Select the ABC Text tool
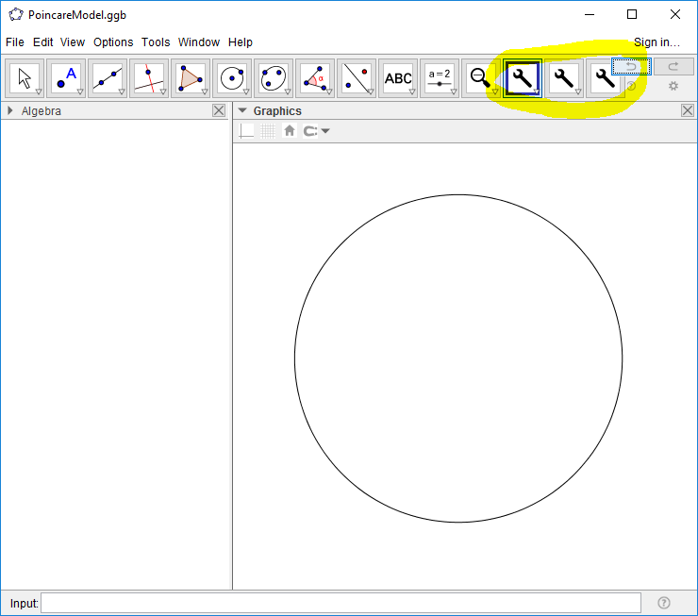 click(398, 77)
